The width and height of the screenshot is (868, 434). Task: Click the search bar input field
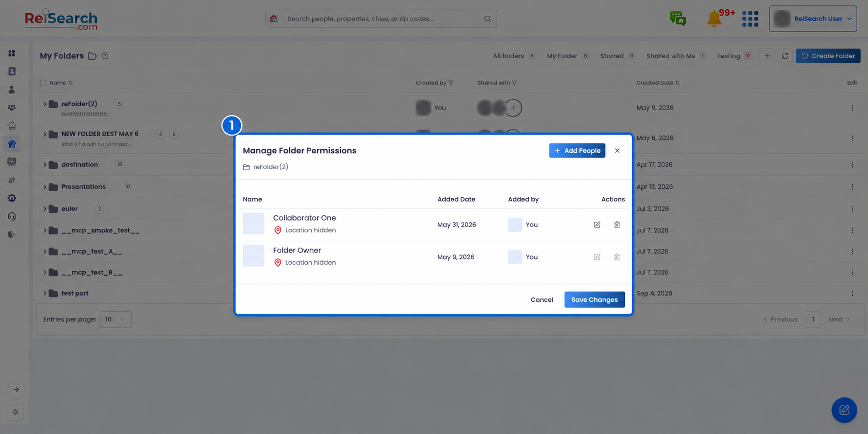[x=381, y=19]
